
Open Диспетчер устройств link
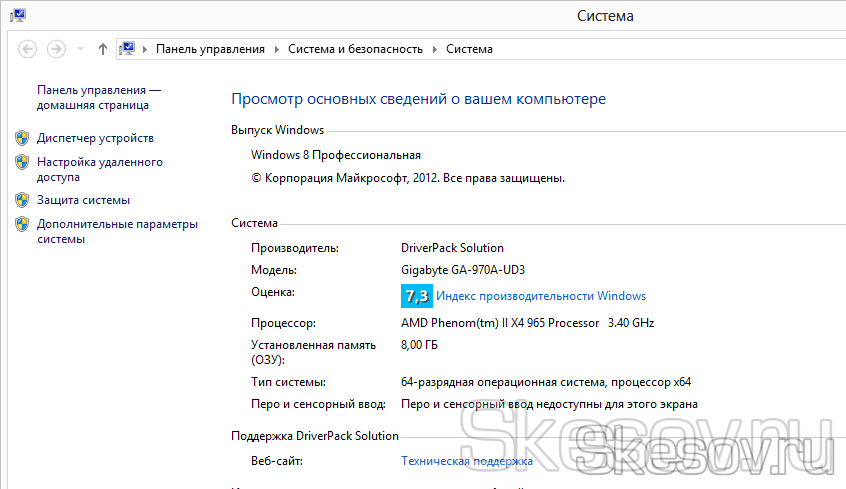coord(95,138)
